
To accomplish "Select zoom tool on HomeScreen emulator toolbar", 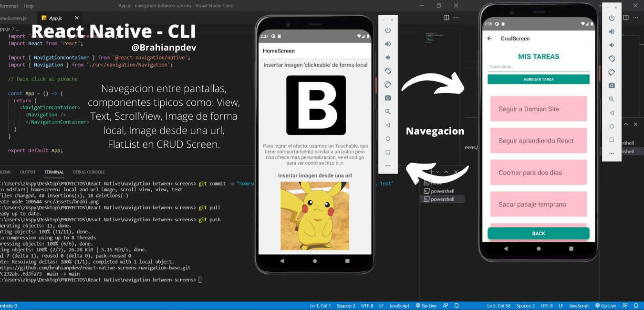I will 388,112.
